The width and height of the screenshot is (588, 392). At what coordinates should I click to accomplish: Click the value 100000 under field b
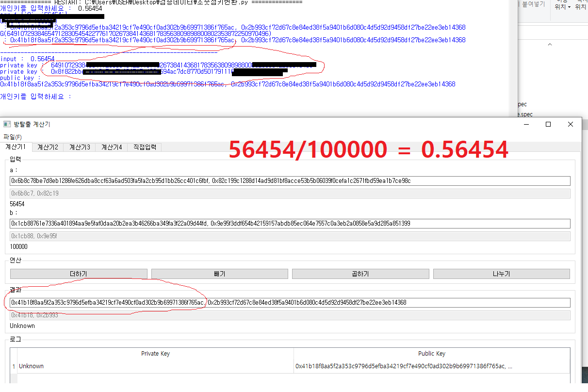click(x=19, y=246)
